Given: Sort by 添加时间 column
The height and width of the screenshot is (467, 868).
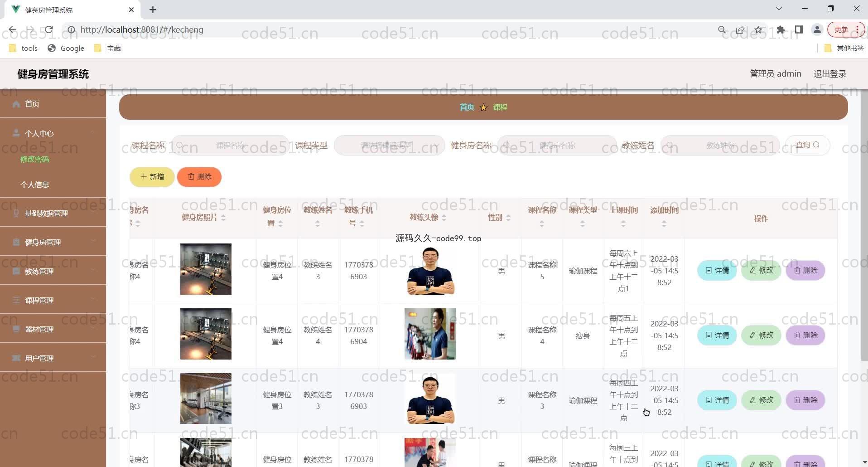Looking at the screenshot, I should [x=664, y=224].
